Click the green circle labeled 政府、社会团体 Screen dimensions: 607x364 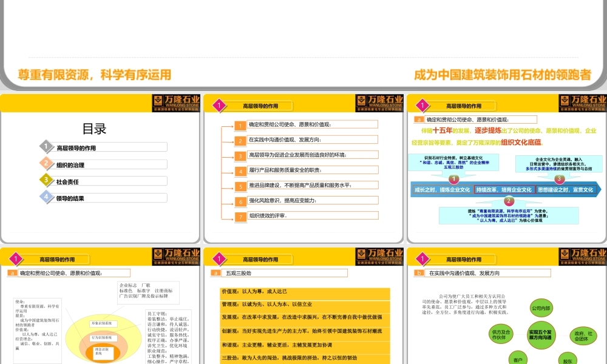(x=582, y=336)
